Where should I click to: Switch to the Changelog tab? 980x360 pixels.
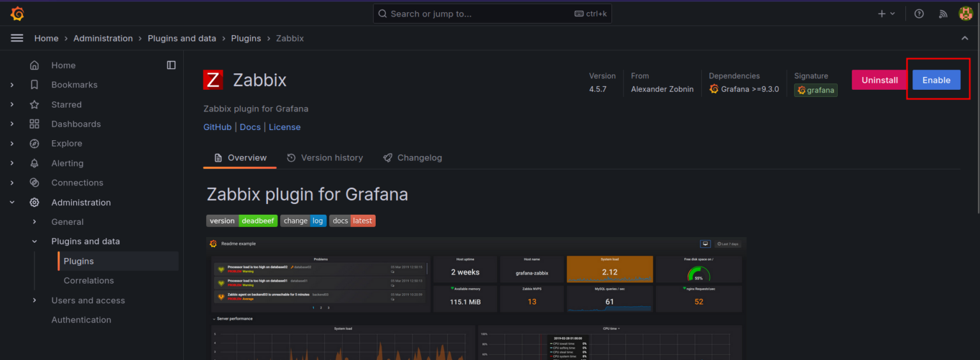pyautogui.click(x=413, y=157)
